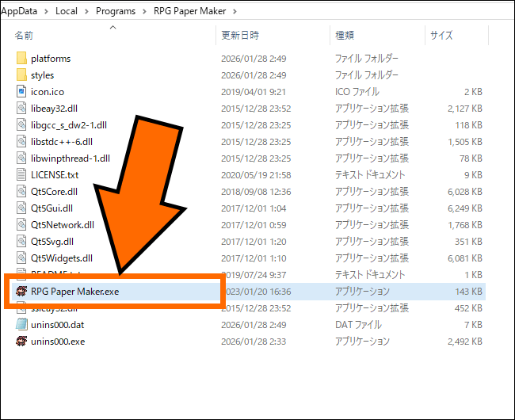Click the icon.ico file icon
Viewport: 515px width, 420px height.
[21, 92]
